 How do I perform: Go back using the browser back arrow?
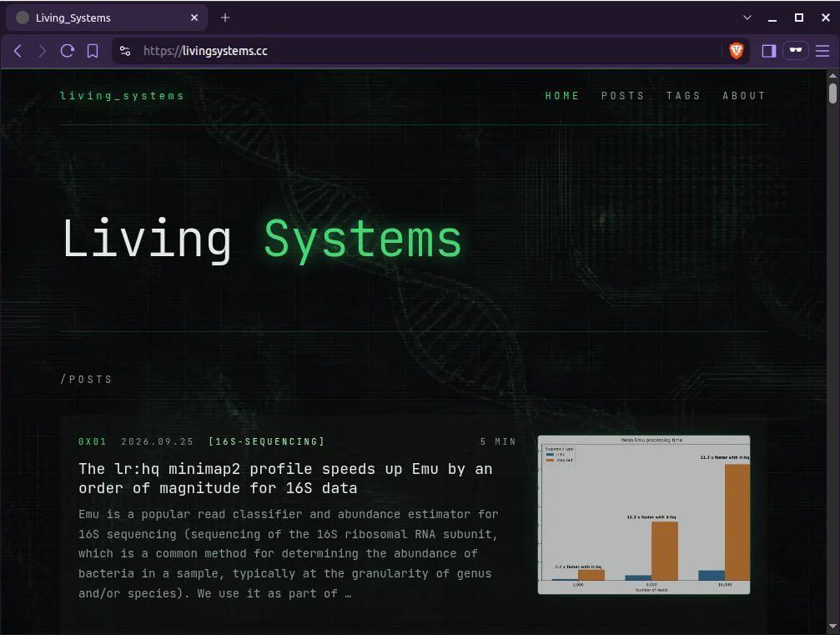coord(18,51)
